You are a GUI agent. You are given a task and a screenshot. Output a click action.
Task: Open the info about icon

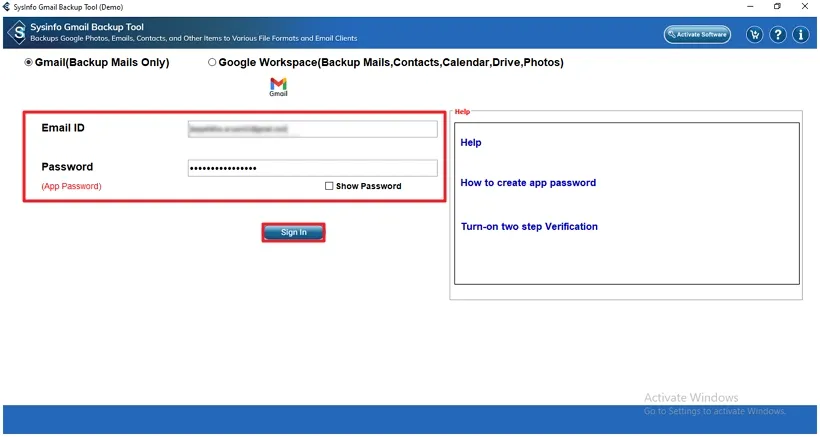pos(801,35)
